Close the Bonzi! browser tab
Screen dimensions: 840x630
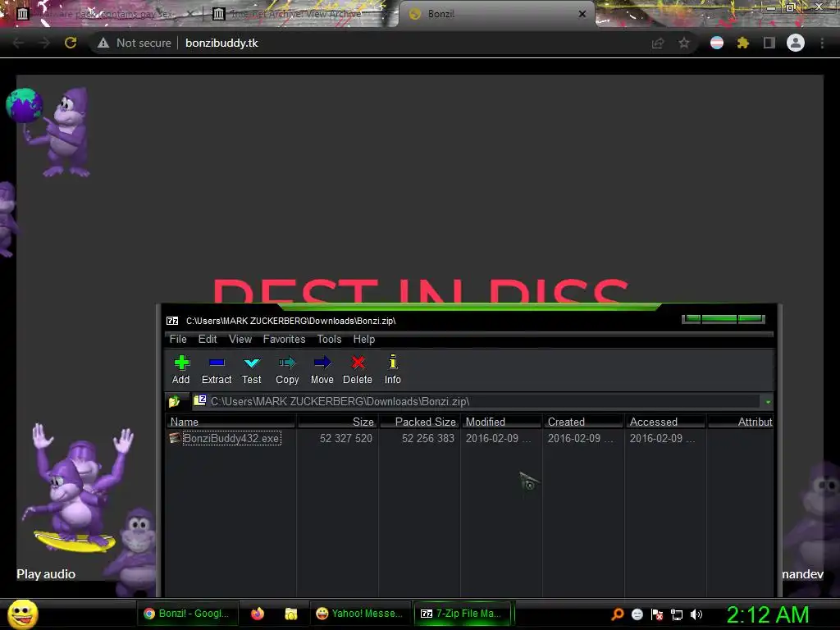coord(582,14)
